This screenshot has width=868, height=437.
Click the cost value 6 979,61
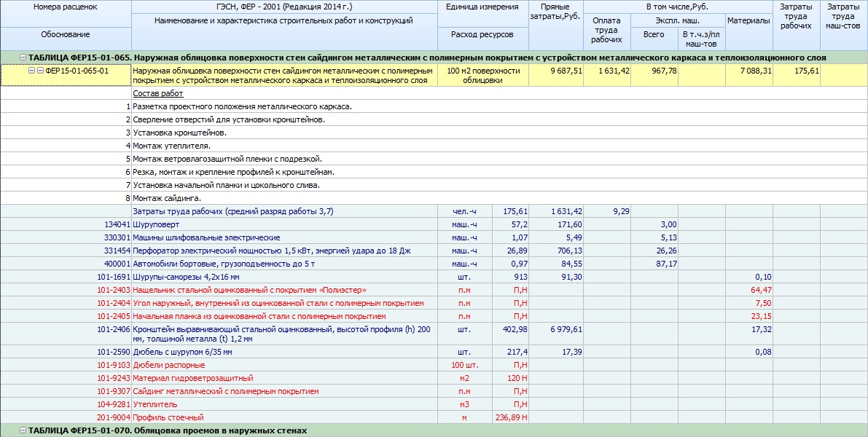coord(566,329)
